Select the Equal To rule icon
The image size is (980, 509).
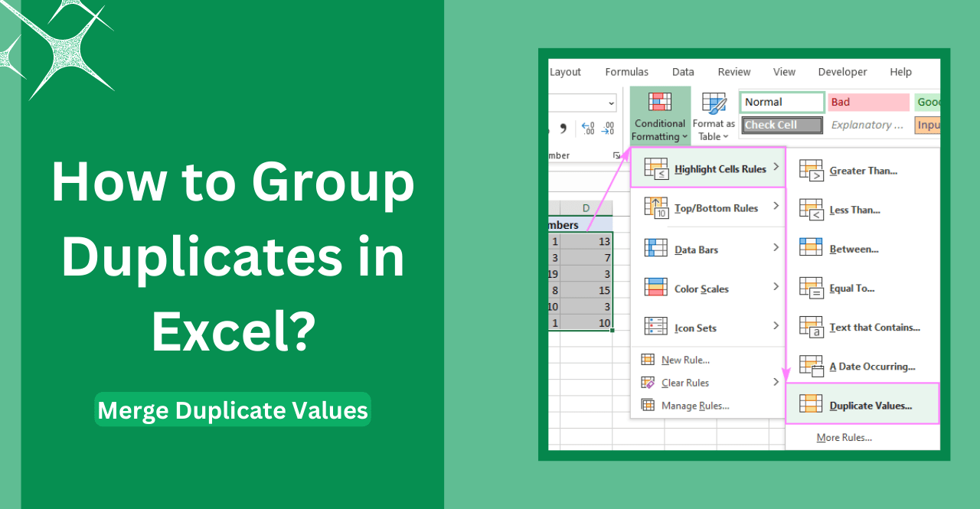[811, 286]
